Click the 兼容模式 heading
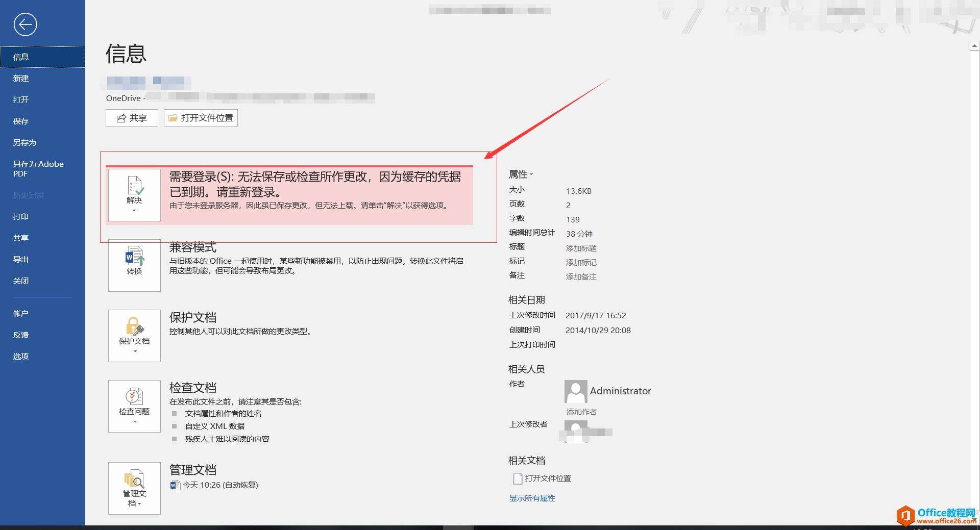 coord(193,247)
